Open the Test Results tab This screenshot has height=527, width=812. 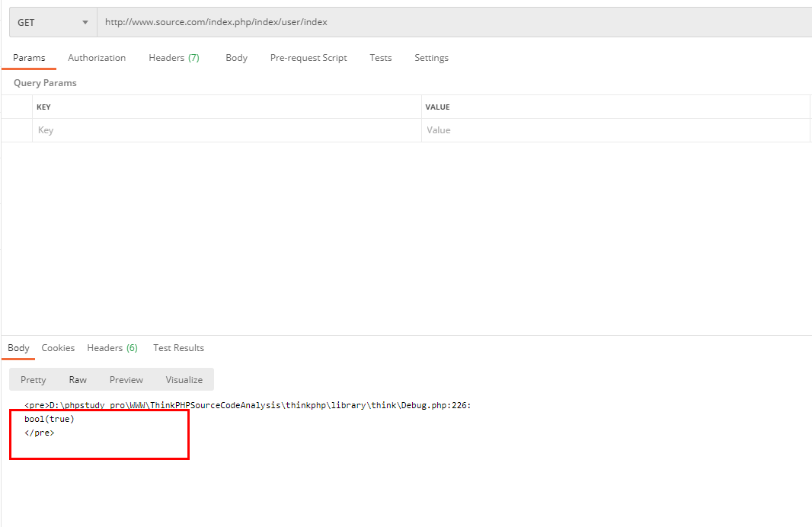179,348
